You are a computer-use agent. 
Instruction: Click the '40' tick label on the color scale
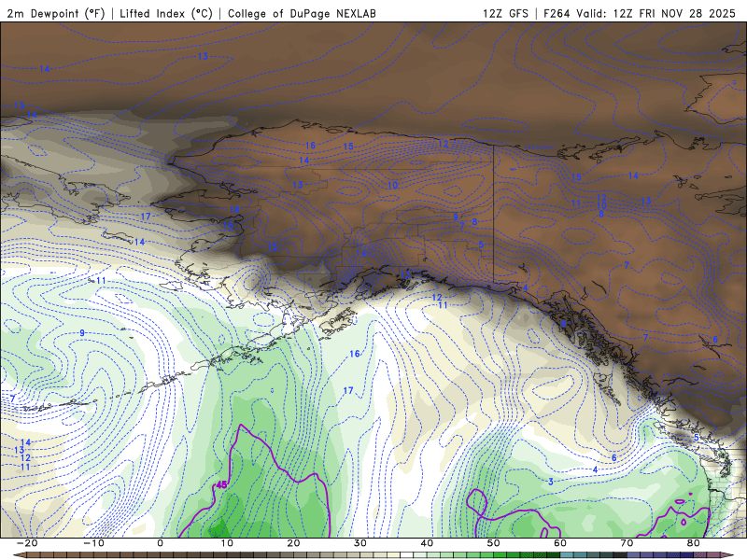pyautogui.click(x=427, y=543)
